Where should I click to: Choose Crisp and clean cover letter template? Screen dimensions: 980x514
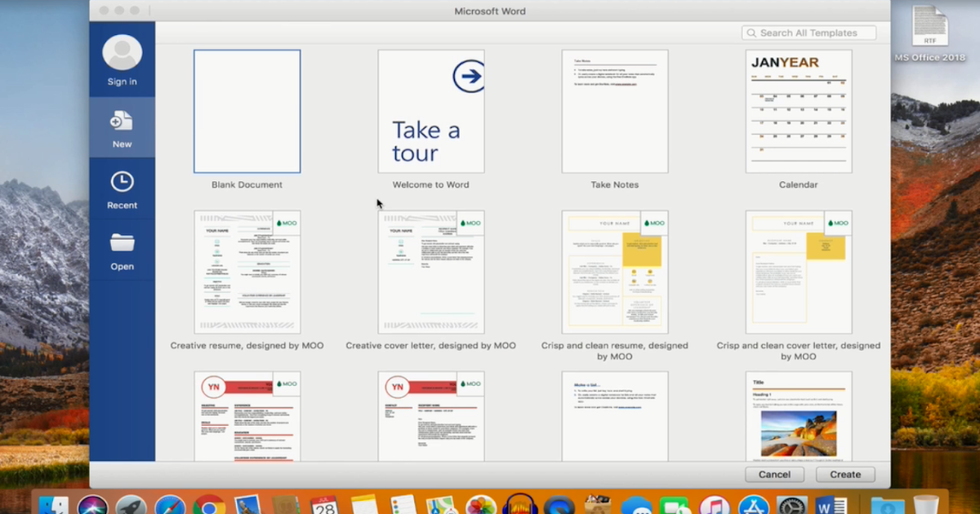coord(799,272)
